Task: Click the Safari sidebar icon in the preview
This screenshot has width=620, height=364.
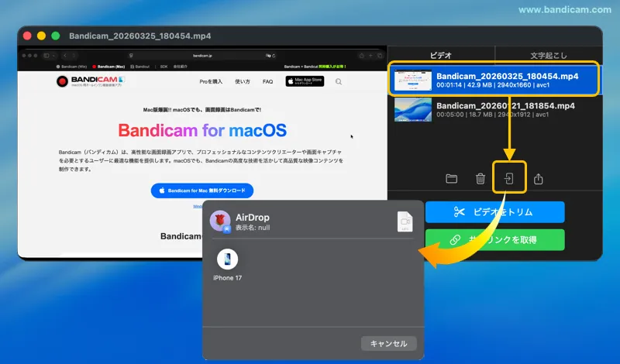Action: tap(46, 56)
